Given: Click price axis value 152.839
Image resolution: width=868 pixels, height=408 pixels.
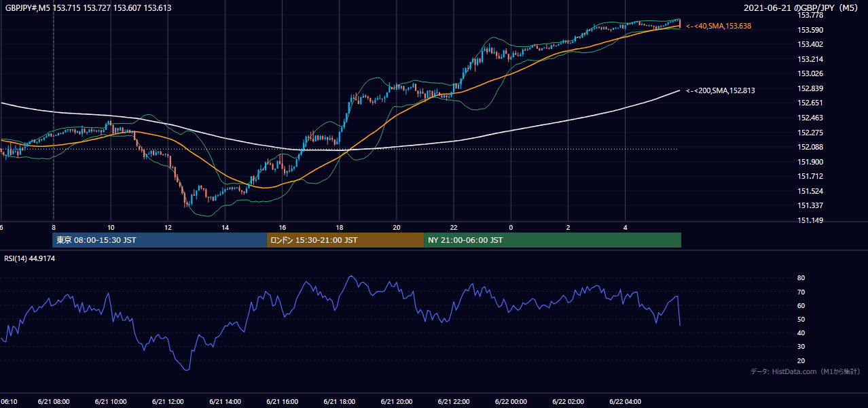Looking at the screenshot, I should click(x=810, y=88).
